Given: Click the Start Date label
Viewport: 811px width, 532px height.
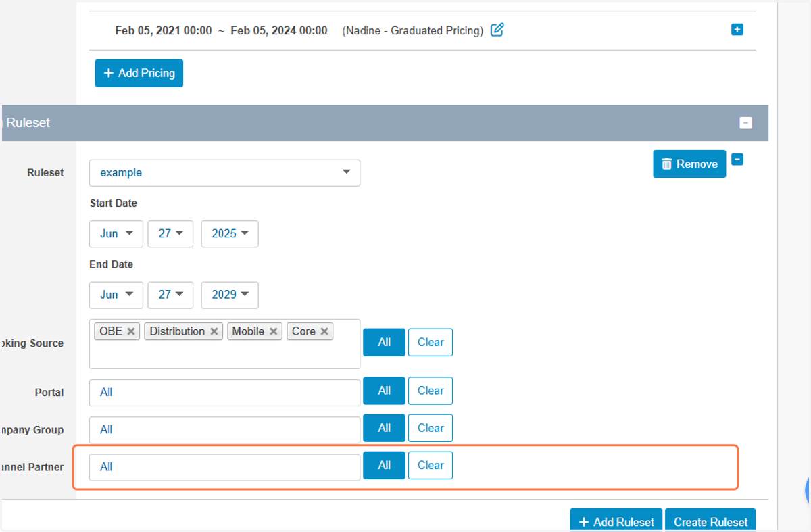Looking at the screenshot, I should 113,203.
